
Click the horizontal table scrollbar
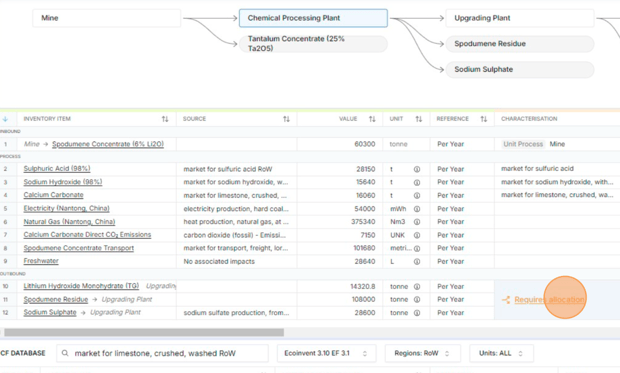(x=144, y=333)
